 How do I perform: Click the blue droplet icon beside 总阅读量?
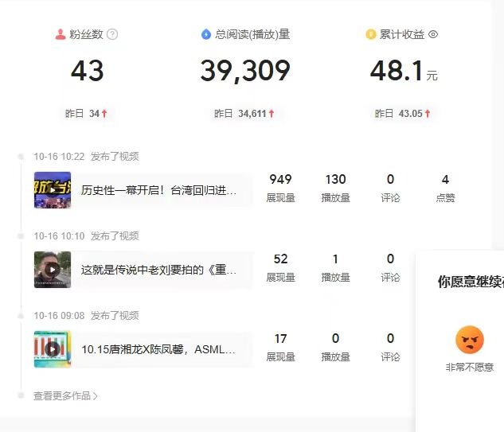coord(207,34)
